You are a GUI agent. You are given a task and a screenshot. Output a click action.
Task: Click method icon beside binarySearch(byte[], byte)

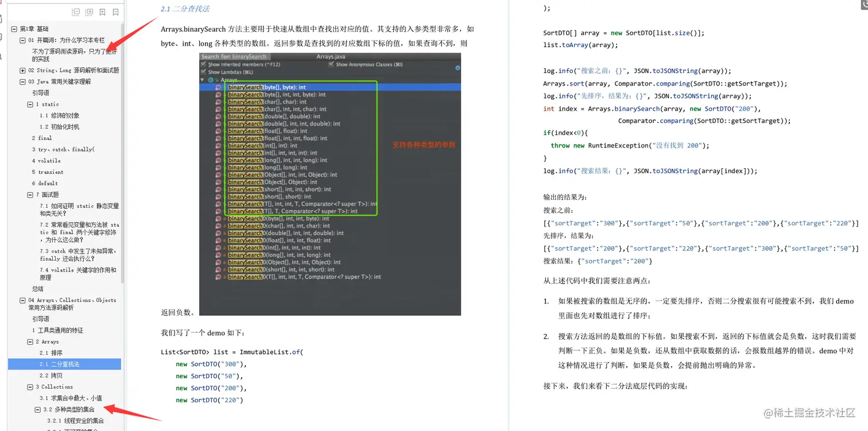coord(218,87)
